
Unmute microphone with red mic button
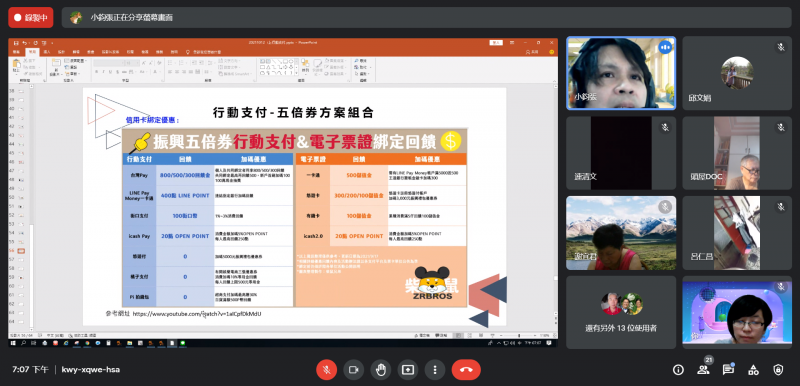[x=327, y=370]
